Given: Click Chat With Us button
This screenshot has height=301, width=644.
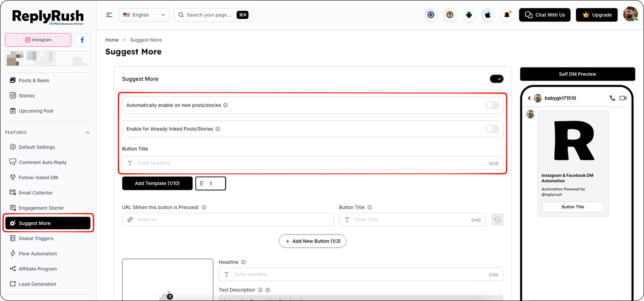Looking at the screenshot, I should coord(545,15).
